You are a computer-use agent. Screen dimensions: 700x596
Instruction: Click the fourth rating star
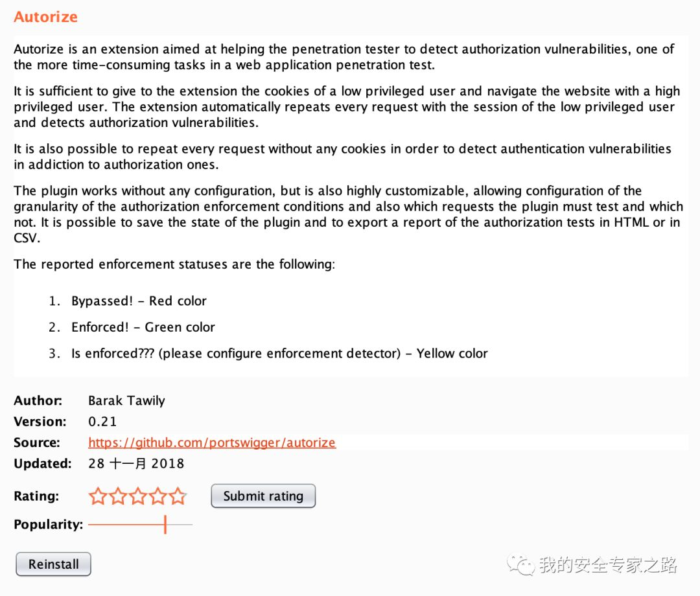pyautogui.click(x=158, y=496)
